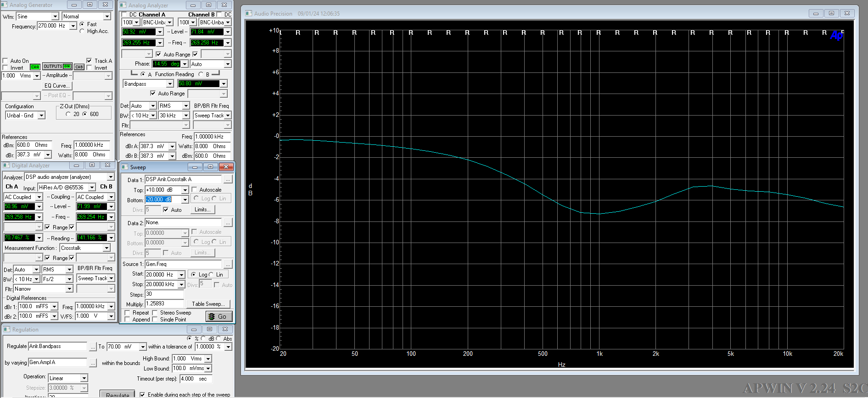Enable Autoscale checkbox for Data 1
The image size is (868, 398).
195,190
